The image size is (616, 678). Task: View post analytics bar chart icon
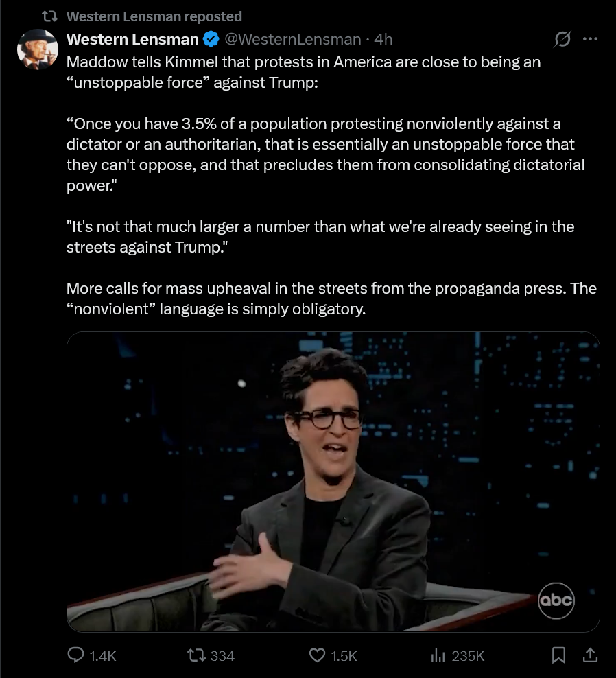click(438, 655)
